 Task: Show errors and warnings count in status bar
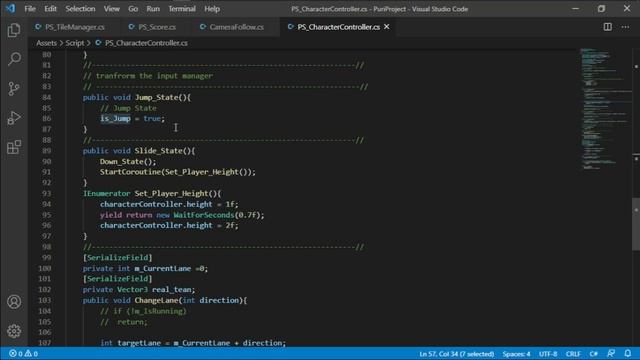coord(23,354)
